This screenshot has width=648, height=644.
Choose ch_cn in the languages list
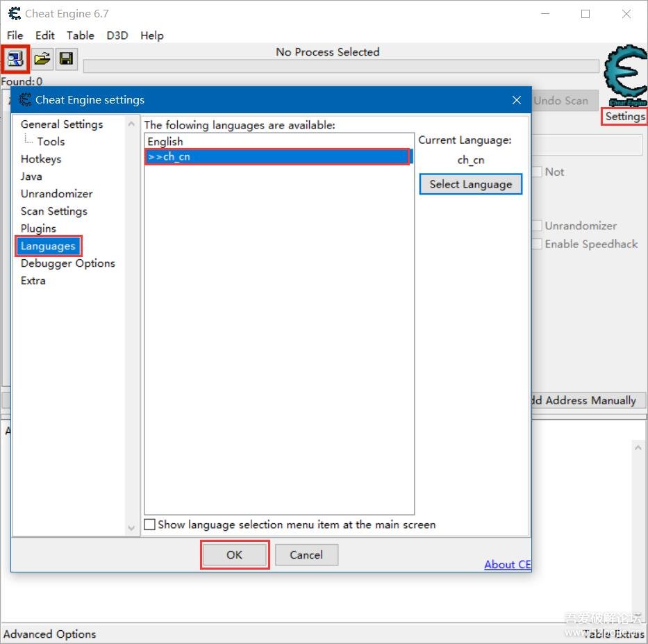point(279,157)
